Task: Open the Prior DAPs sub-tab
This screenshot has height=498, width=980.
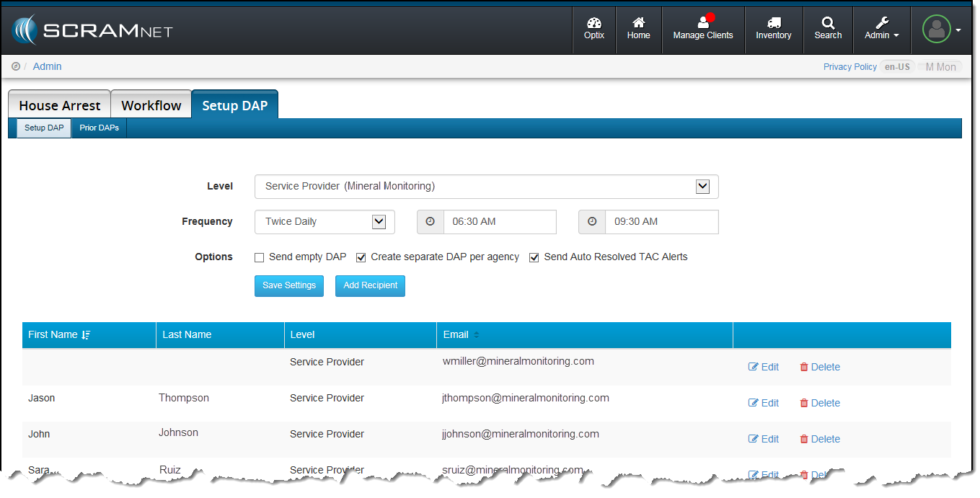Action: (x=99, y=128)
